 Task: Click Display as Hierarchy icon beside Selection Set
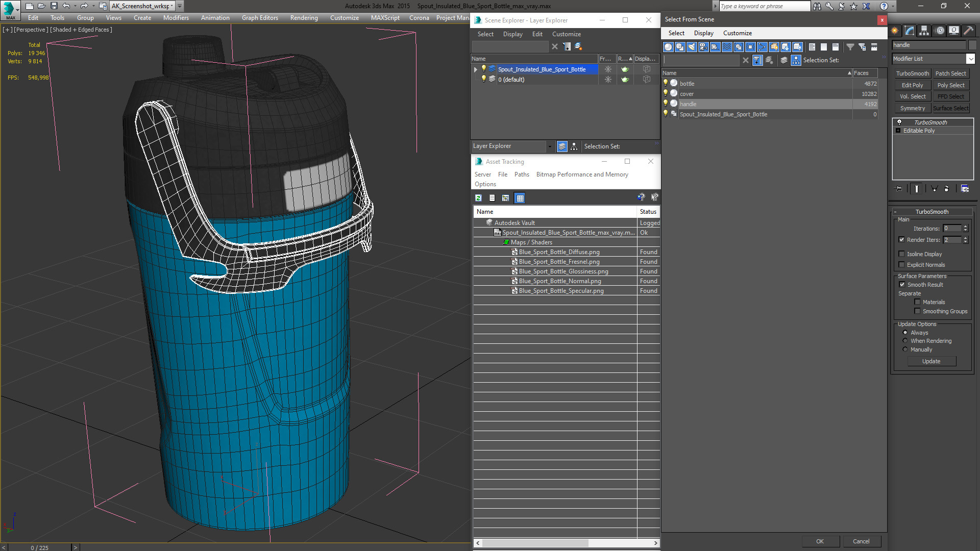coord(796,60)
